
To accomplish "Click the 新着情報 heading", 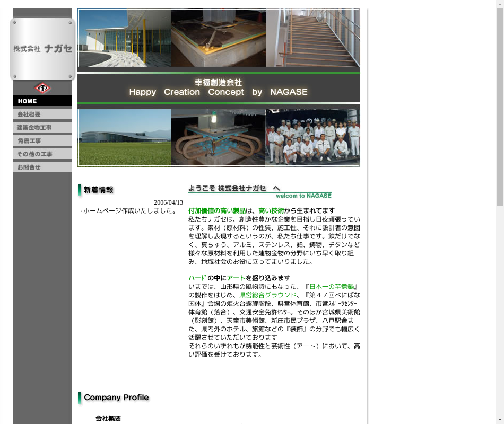I will (x=98, y=190).
